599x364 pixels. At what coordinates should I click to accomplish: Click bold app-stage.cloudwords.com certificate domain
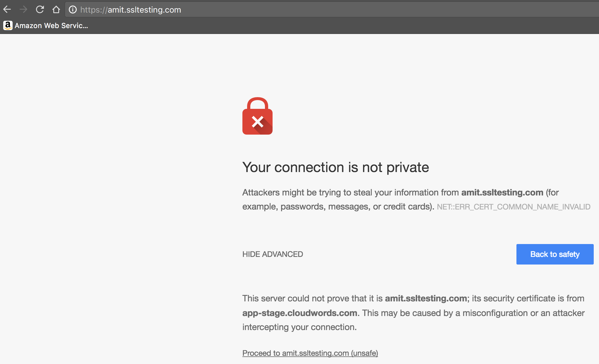[x=299, y=313]
